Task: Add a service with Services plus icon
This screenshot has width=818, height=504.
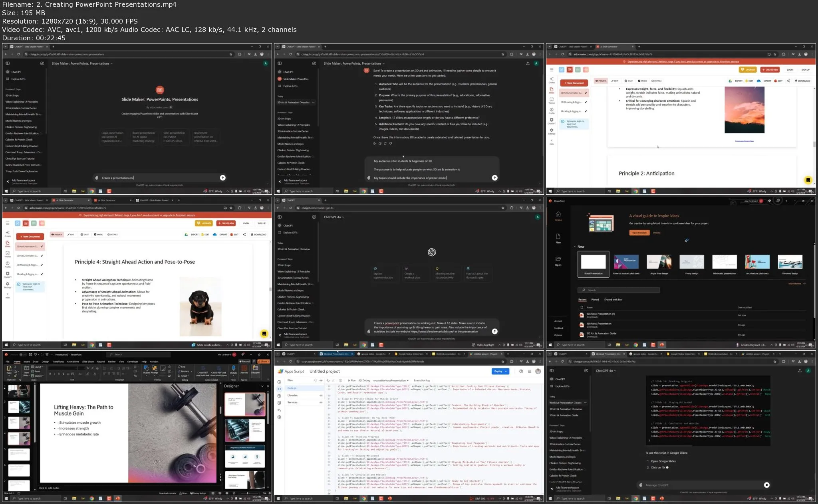Action: click(x=321, y=402)
